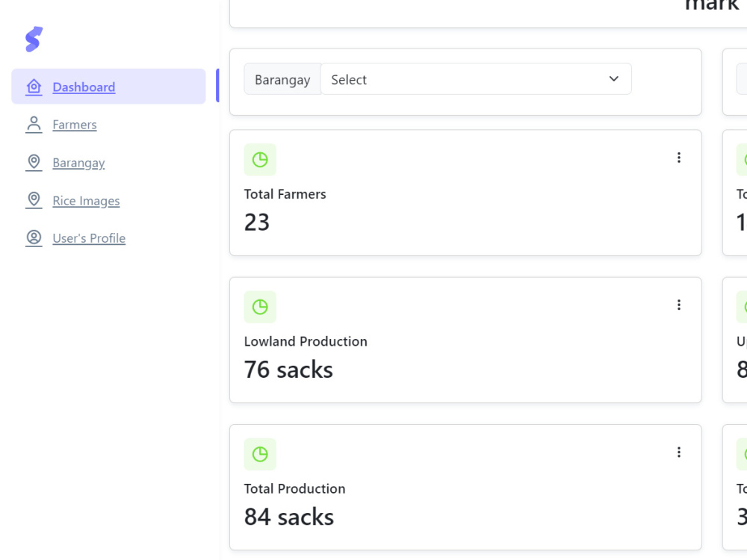Click the Barangay dropdown chevron arrow

[x=613, y=78]
